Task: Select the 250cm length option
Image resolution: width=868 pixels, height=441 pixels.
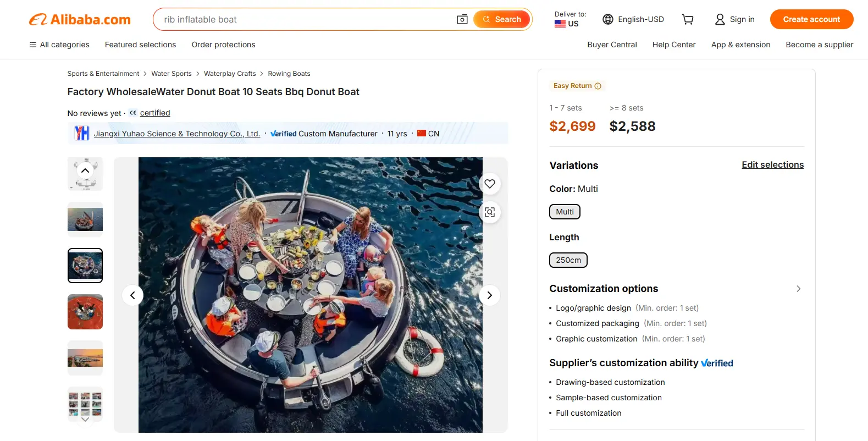Action: click(x=568, y=260)
